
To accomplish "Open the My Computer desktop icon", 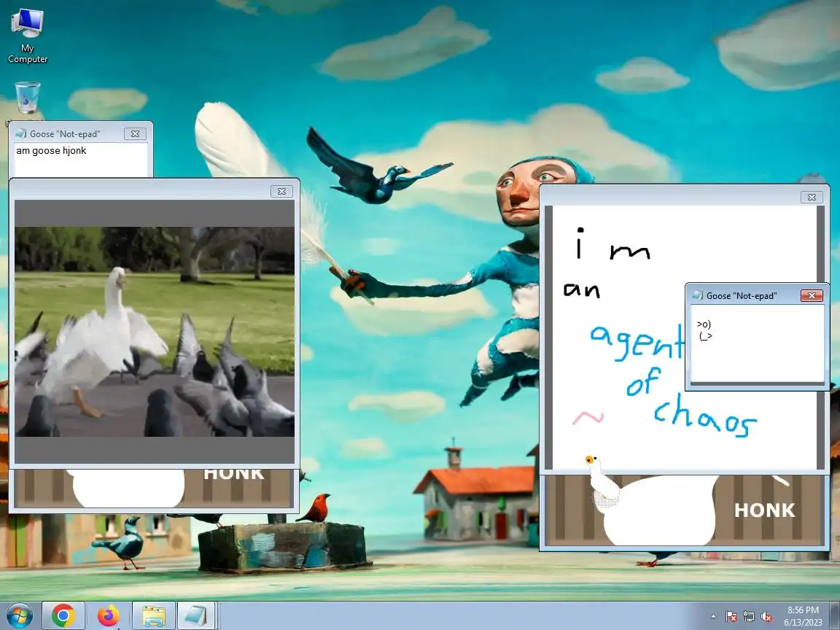I will coord(27,35).
